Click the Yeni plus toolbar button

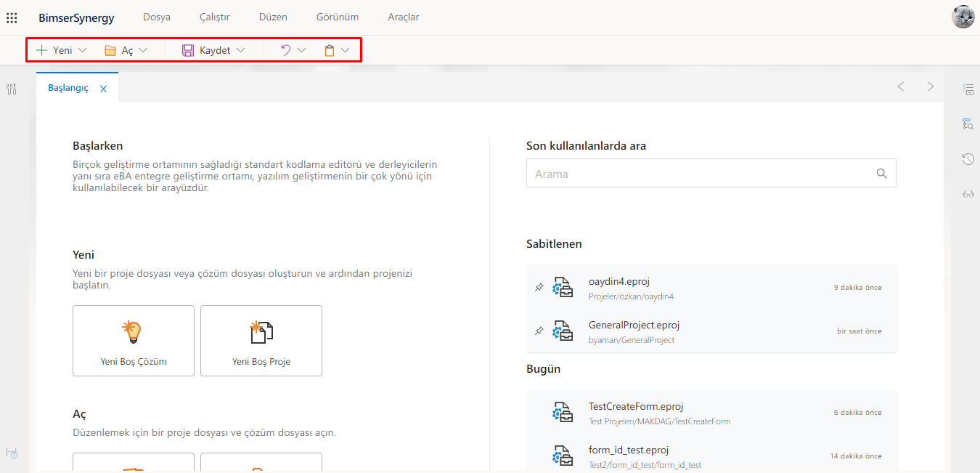pos(54,50)
